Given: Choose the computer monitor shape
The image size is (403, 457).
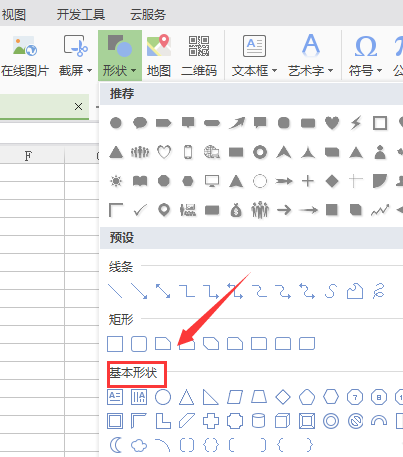Looking at the screenshot, I should [x=212, y=181].
